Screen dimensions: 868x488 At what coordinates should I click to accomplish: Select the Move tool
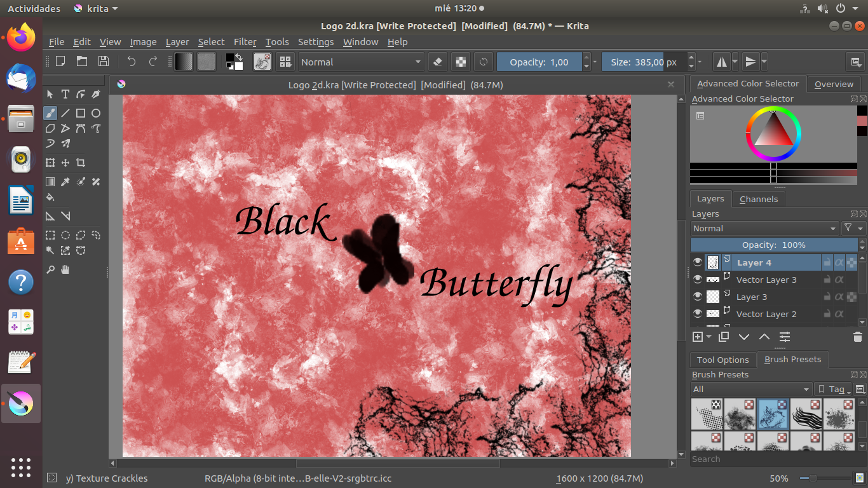tap(65, 163)
